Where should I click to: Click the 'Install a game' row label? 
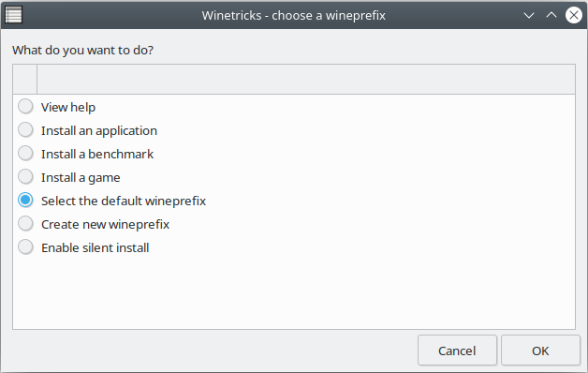(x=81, y=177)
